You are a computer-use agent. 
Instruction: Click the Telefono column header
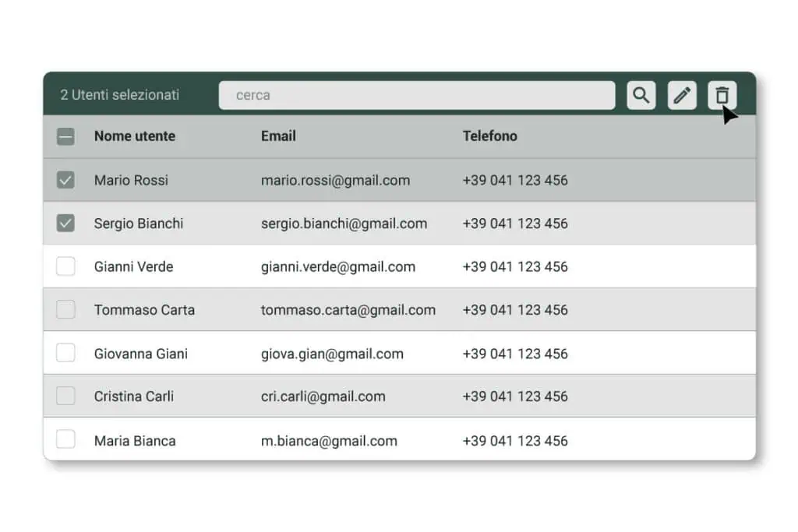pyautogui.click(x=489, y=136)
